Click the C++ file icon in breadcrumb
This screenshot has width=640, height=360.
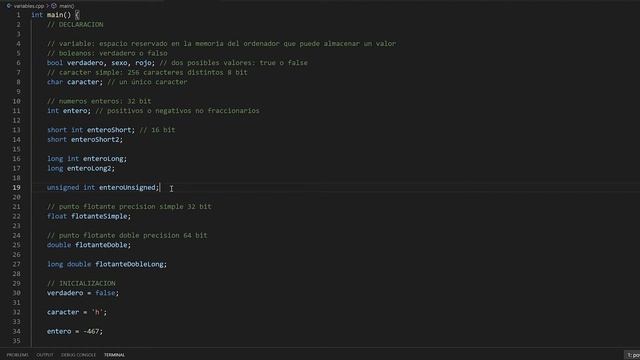tap(9, 6)
